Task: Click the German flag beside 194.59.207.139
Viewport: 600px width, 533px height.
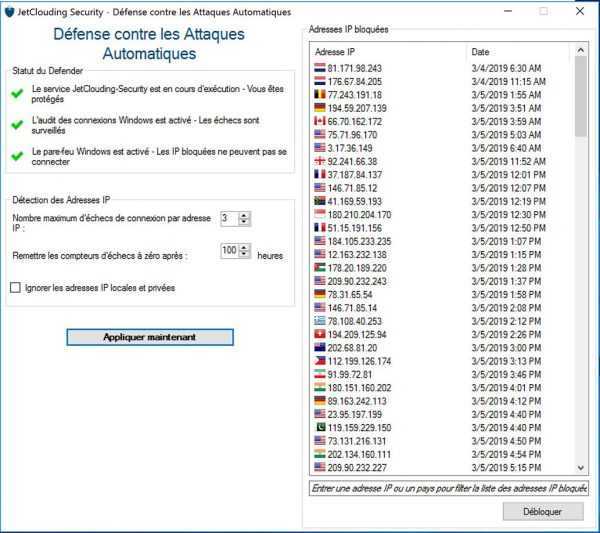Action: pyautogui.click(x=320, y=108)
